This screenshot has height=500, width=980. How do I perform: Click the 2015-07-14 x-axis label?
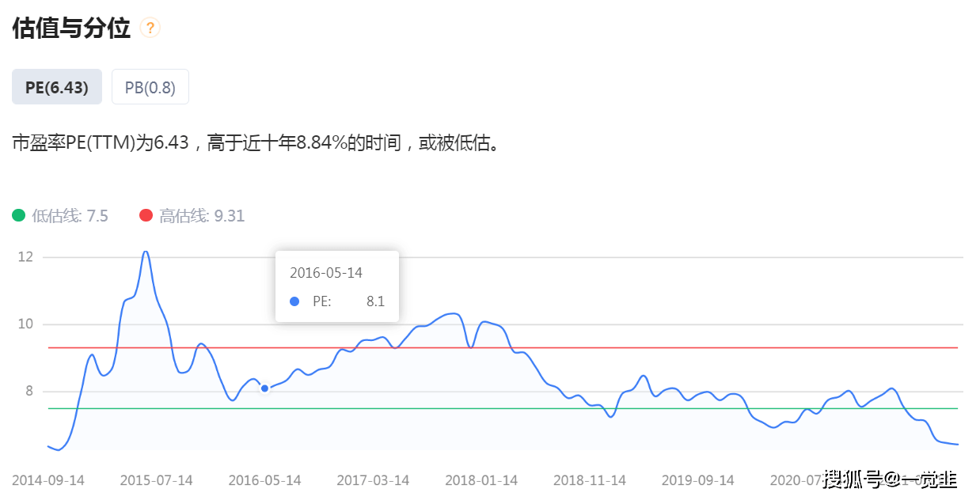[157, 480]
